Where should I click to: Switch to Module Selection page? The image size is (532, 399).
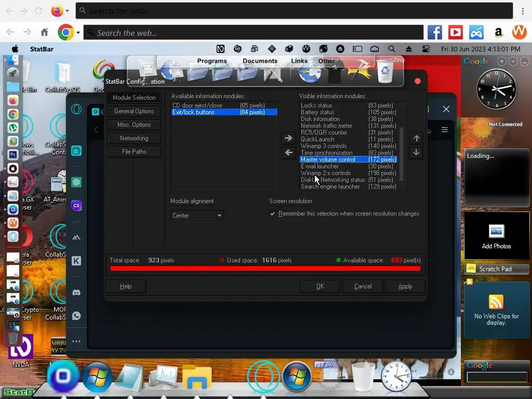[x=134, y=97]
